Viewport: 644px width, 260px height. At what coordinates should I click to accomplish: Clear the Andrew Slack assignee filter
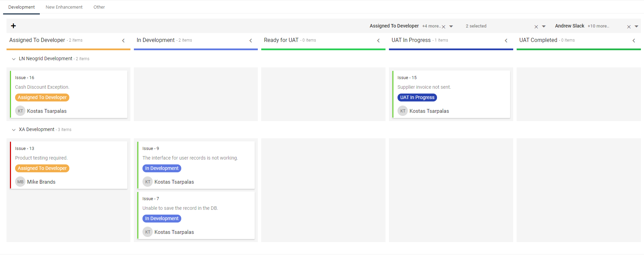[x=629, y=26]
